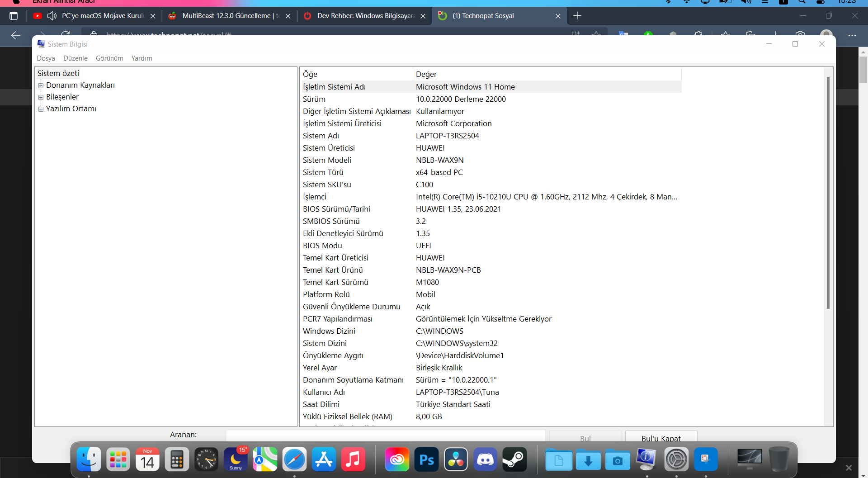868x478 pixels.
Task: Switch to PC'ye macOS Mojave tab
Action: (95, 16)
